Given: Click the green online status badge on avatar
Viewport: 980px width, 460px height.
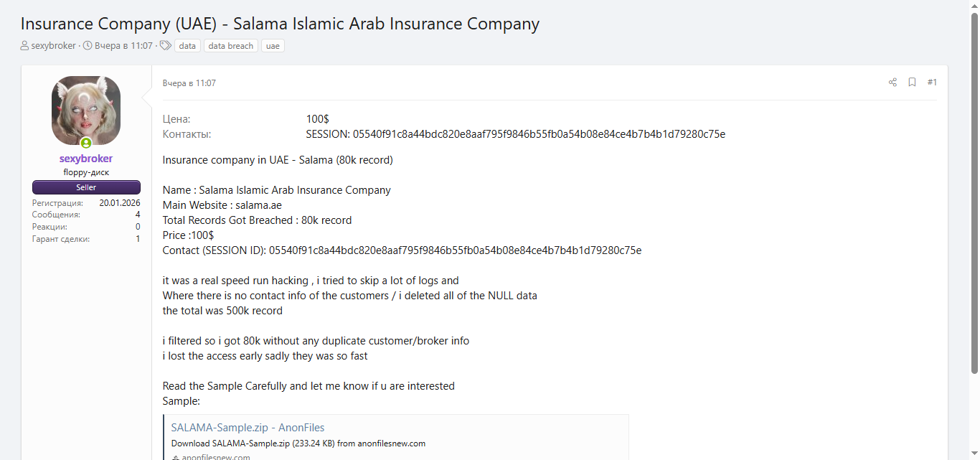Looking at the screenshot, I should click(x=86, y=143).
